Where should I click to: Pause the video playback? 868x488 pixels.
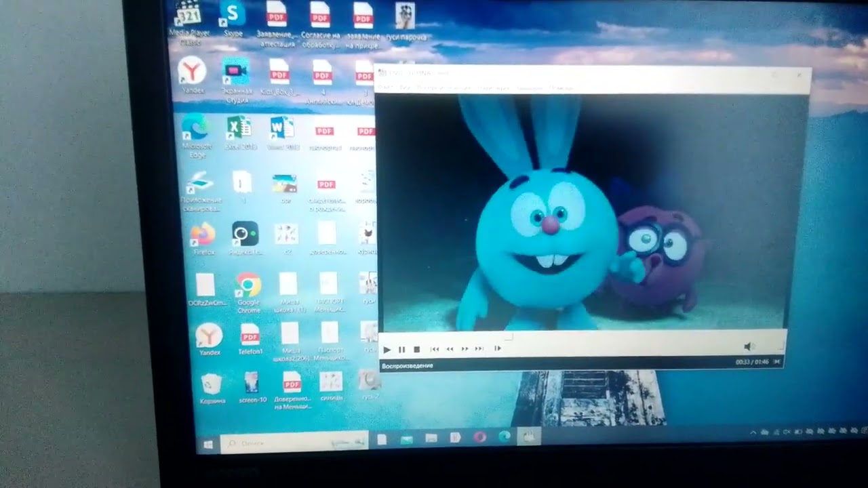click(401, 350)
